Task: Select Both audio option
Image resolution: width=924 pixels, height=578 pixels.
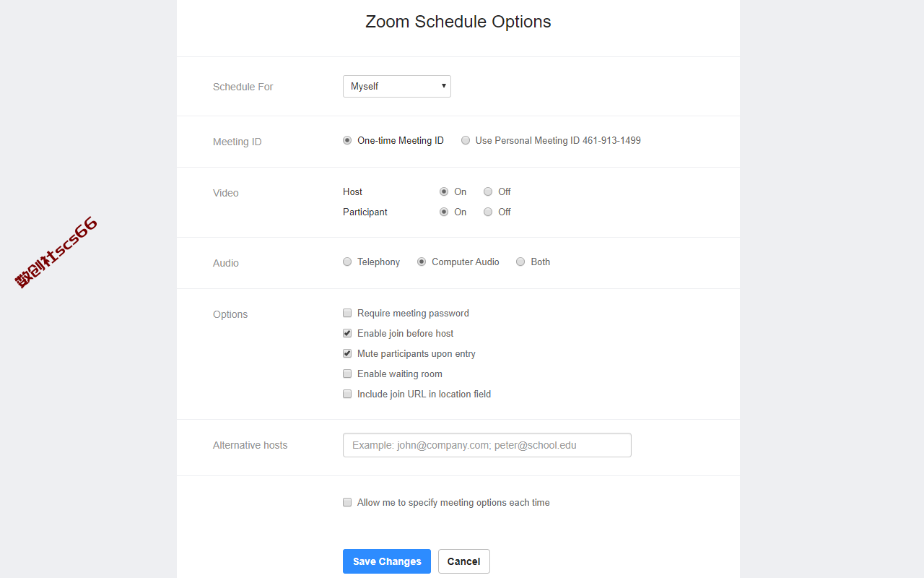Action: 520,262
